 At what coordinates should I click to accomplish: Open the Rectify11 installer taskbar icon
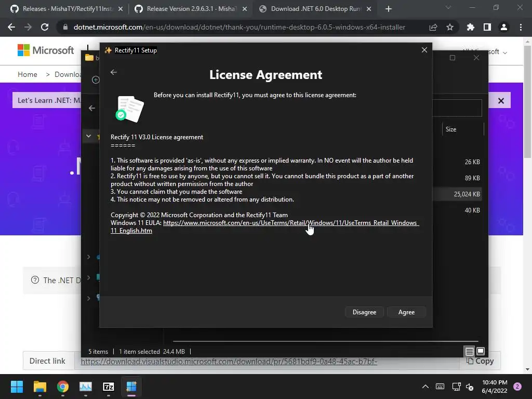tap(131, 387)
